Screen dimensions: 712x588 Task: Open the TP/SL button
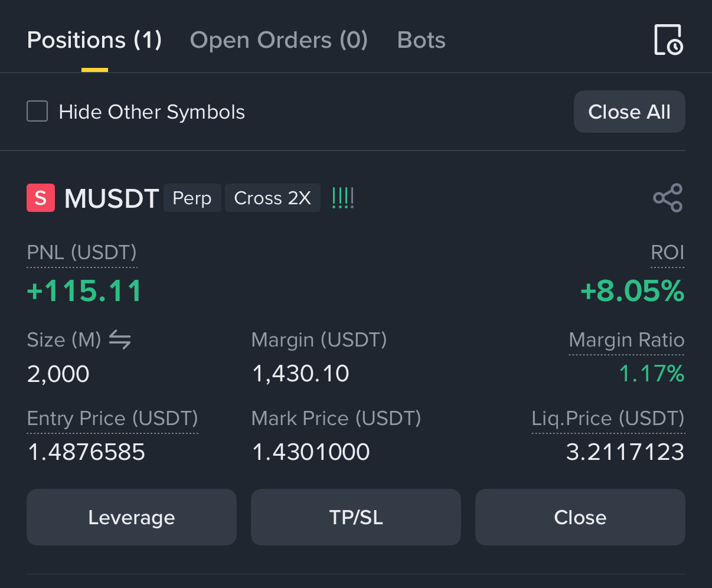pos(356,517)
